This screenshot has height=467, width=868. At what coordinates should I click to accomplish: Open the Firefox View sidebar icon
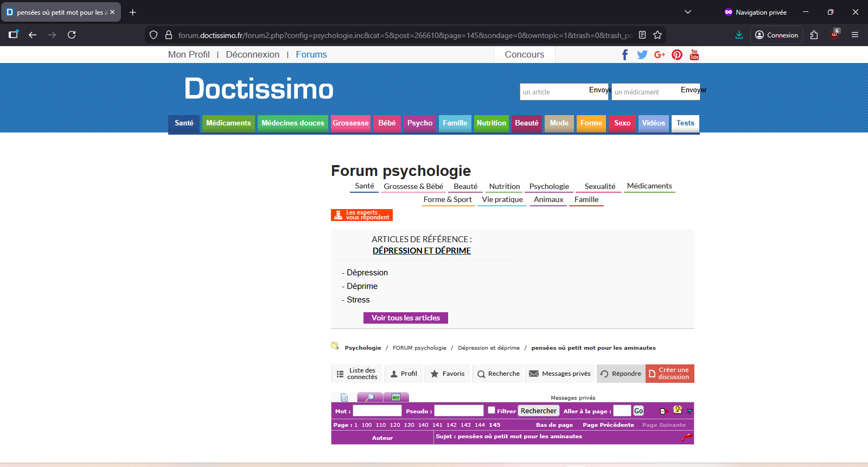13,35
